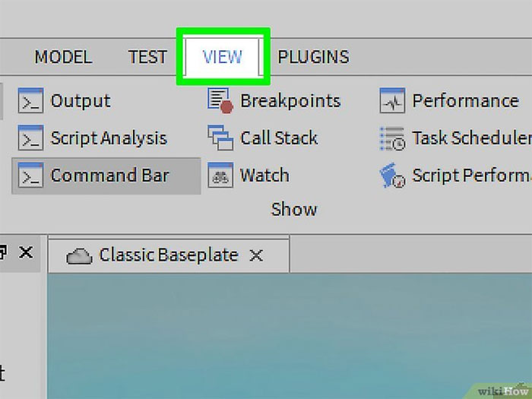Switch to the TEST tab
This screenshot has width=532, height=399.
point(147,57)
